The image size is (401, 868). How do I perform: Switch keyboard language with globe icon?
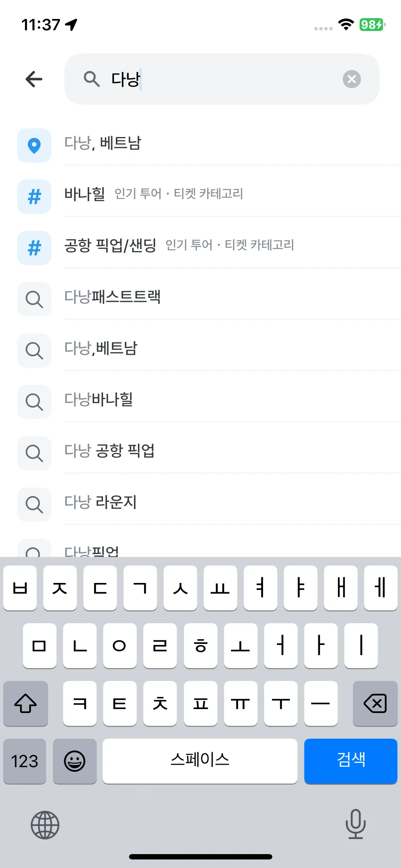click(45, 825)
